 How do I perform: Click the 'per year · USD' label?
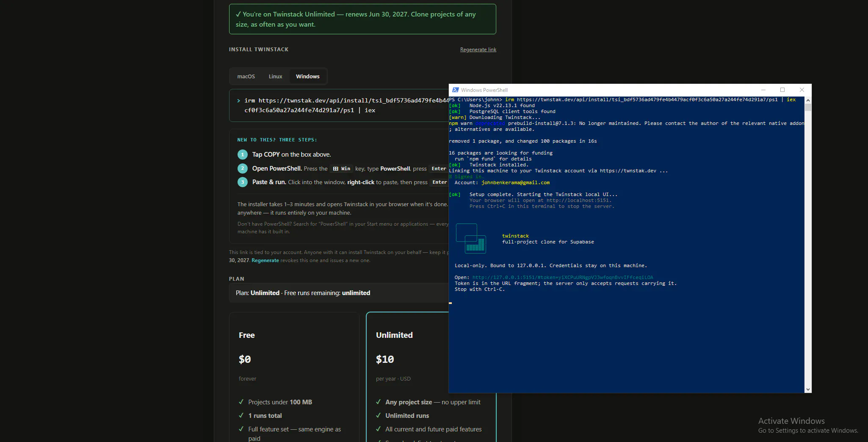(x=393, y=379)
